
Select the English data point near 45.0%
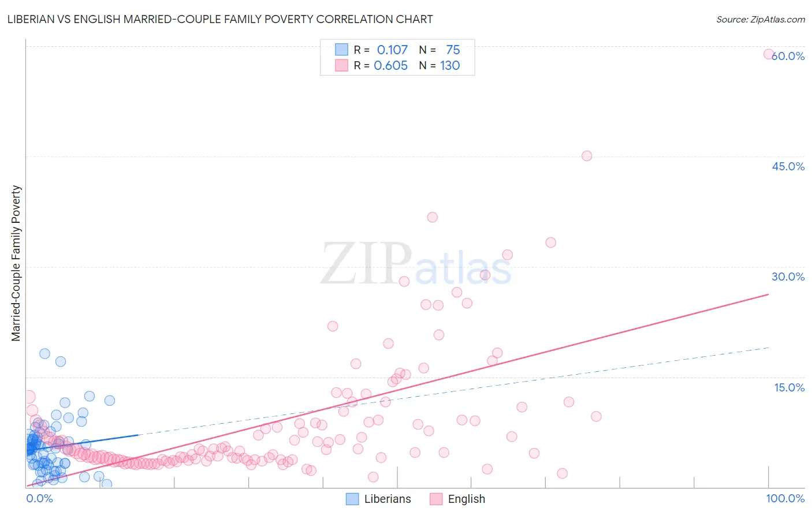coord(587,156)
